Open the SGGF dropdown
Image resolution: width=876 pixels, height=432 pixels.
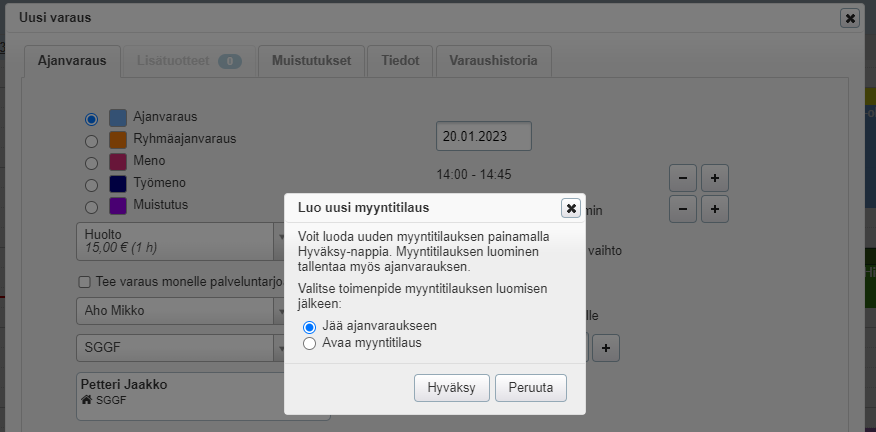pyautogui.click(x=180, y=347)
